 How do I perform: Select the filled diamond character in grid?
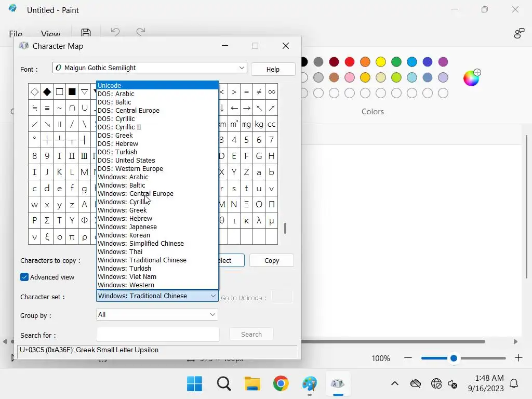tap(47, 92)
